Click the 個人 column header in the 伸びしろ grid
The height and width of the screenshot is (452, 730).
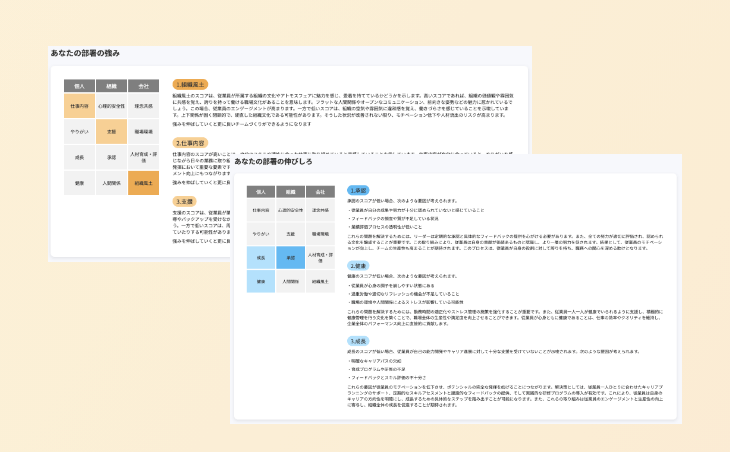tap(261, 192)
